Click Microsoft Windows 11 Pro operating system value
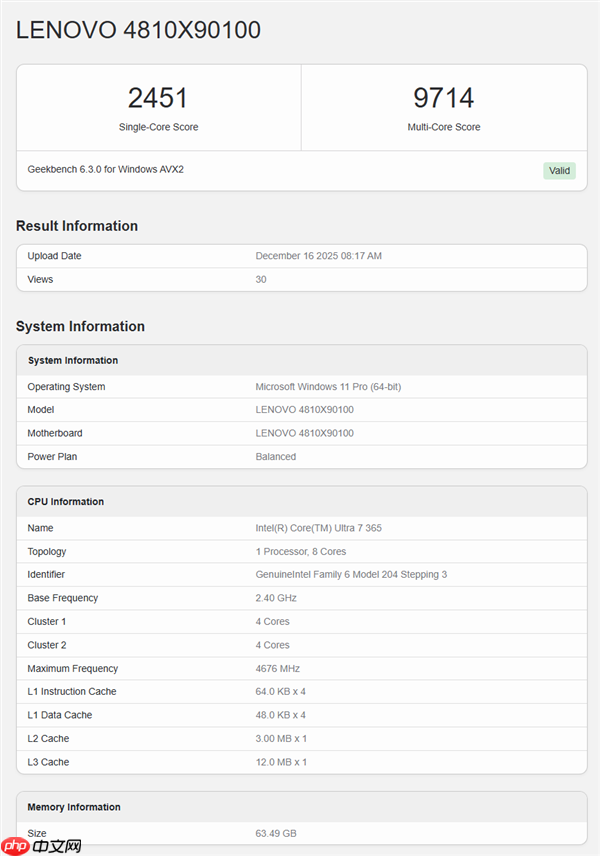The width and height of the screenshot is (600, 856). [x=328, y=387]
